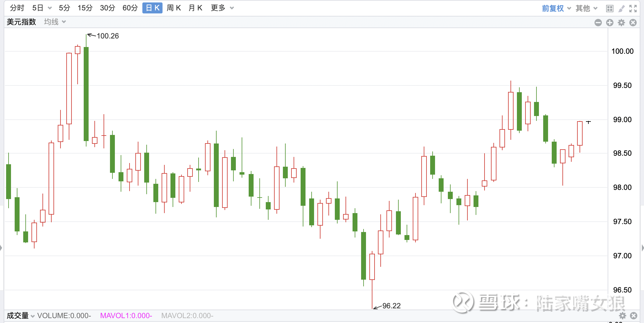Select the paintbrush drawing tool
This screenshot has width=644, height=323.
(621, 9)
